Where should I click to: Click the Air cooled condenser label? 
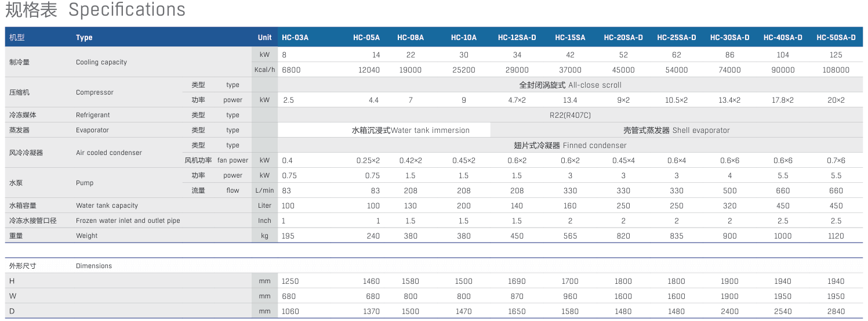(109, 153)
